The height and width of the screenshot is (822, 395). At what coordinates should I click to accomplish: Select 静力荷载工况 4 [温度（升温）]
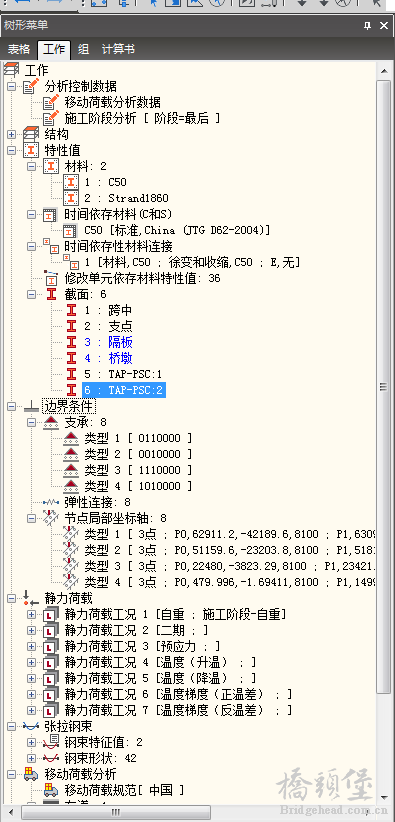click(160, 663)
